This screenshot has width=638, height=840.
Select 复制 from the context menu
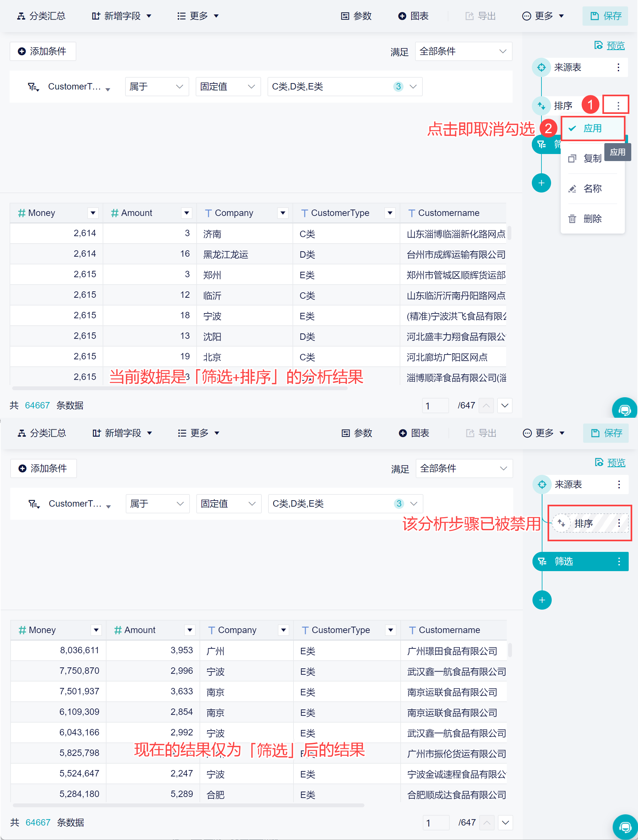[x=592, y=159]
